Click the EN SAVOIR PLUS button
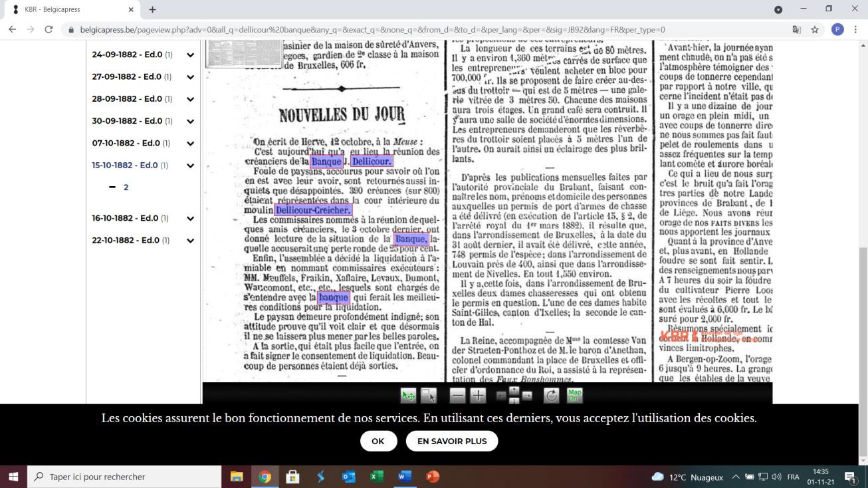 tap(452, 441)
